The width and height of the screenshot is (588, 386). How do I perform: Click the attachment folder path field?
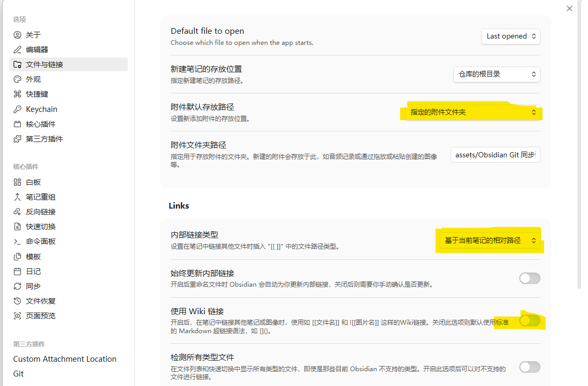pyautogui.click(x=494, y=155)
